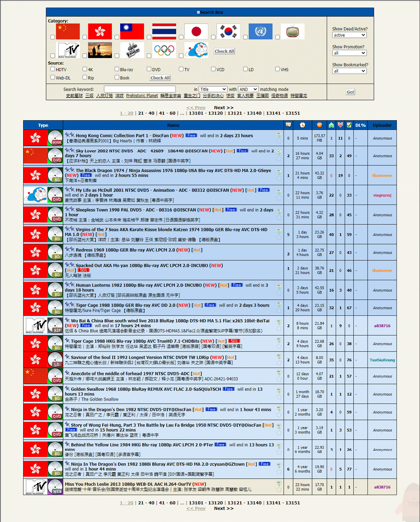Click the Japan flag category icon
The height and width of the screenshot is (522, 420).
click(196, 31)
